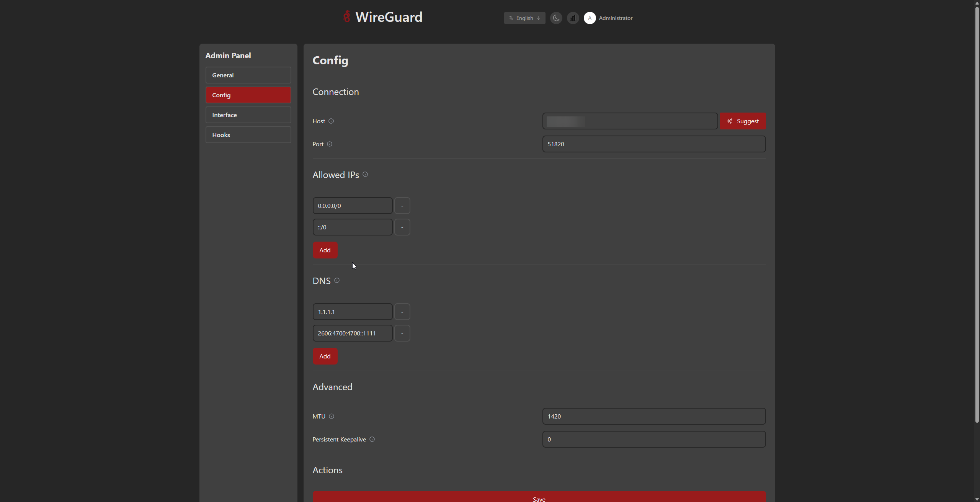The width and height of the screenshot is (980, 502).
Task: Click the WireGuard title text
Action: (x=389, y=17)
